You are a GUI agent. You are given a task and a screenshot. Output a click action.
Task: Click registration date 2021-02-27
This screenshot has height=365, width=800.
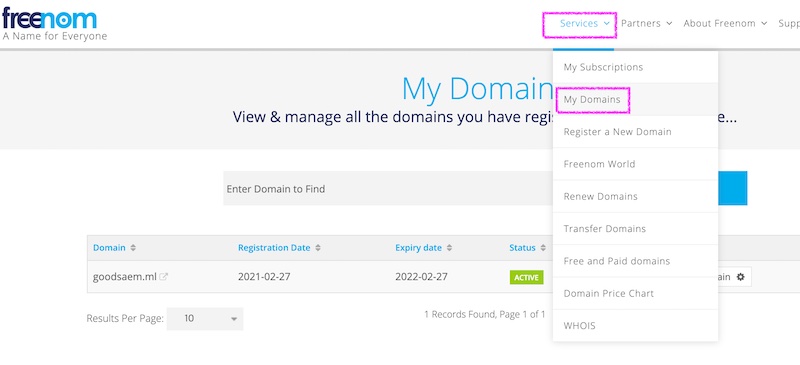(264, 277)
